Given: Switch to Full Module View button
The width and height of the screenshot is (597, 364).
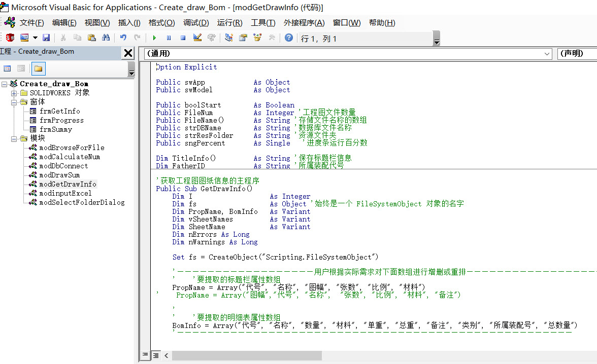Looking at the screenshot, I should (156, 355).
